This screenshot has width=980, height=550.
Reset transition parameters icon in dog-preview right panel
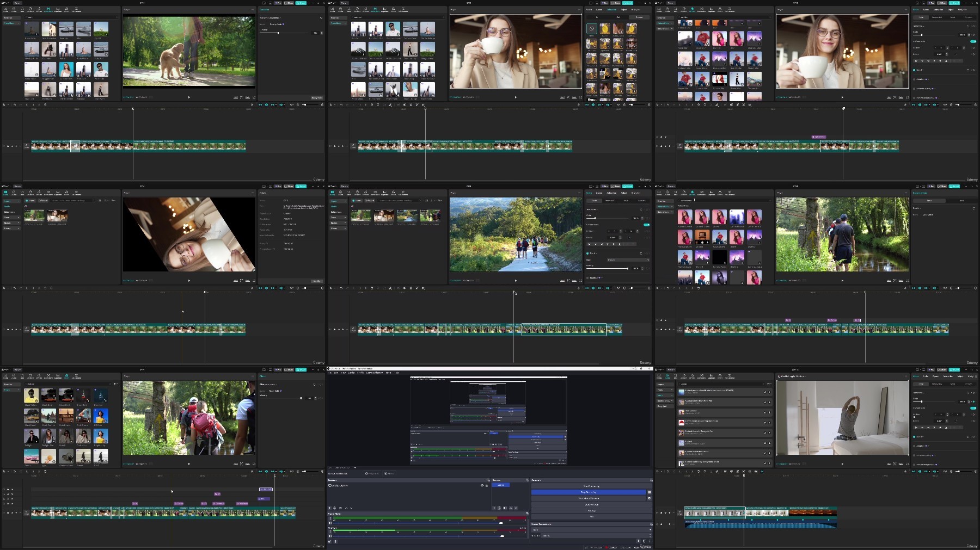point(321,18)
